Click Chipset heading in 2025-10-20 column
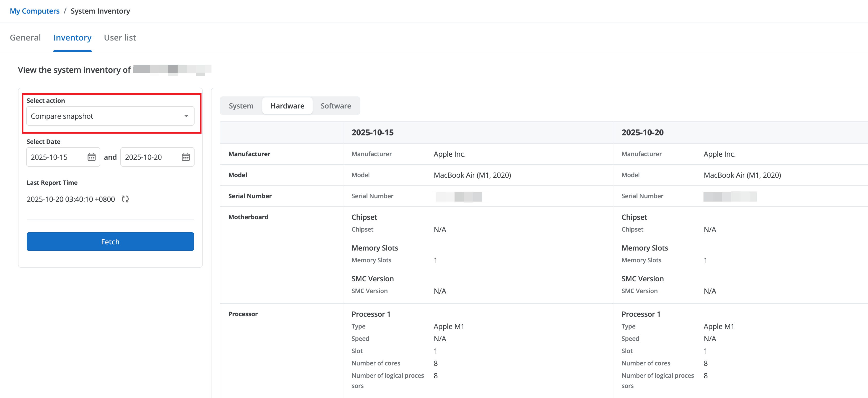Viewport: 868px width, 398px height. (x=634, y=217)
